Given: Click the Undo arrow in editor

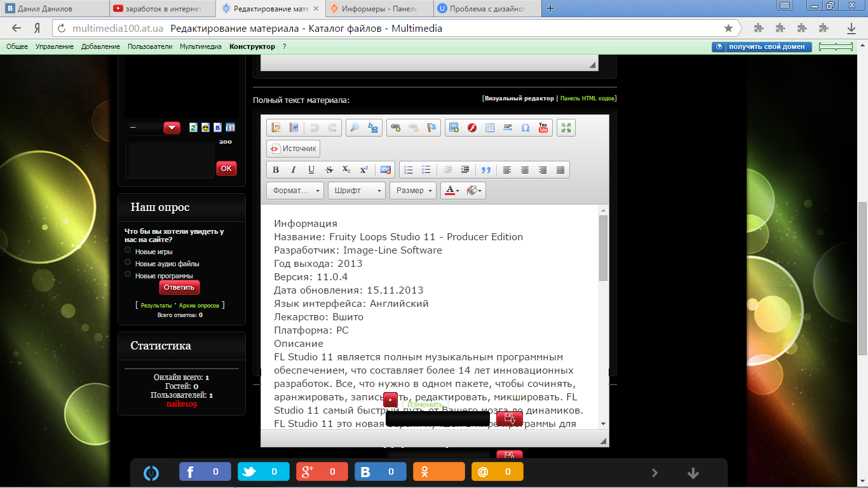Looking at the screenshot, I should tap(315, 128).
